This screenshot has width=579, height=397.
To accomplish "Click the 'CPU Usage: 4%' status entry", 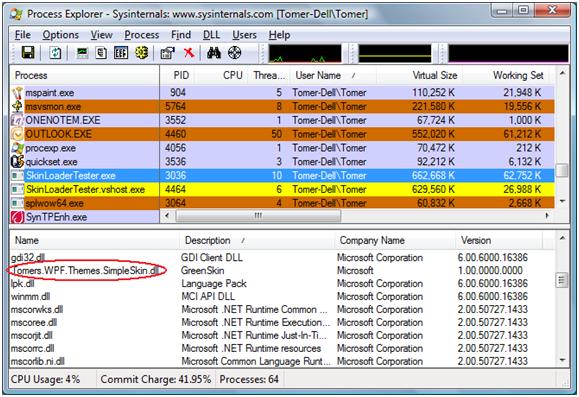I will pyautogui.click(x=45, y=379).
